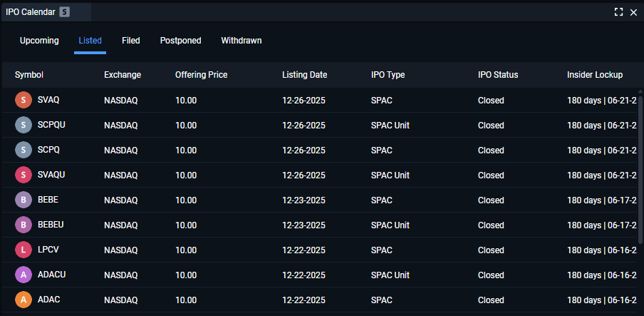Click listing date 12-23-2025 in BEBE row
The width and height of the screenshot is (644, 316).
(x=304, y=200)
